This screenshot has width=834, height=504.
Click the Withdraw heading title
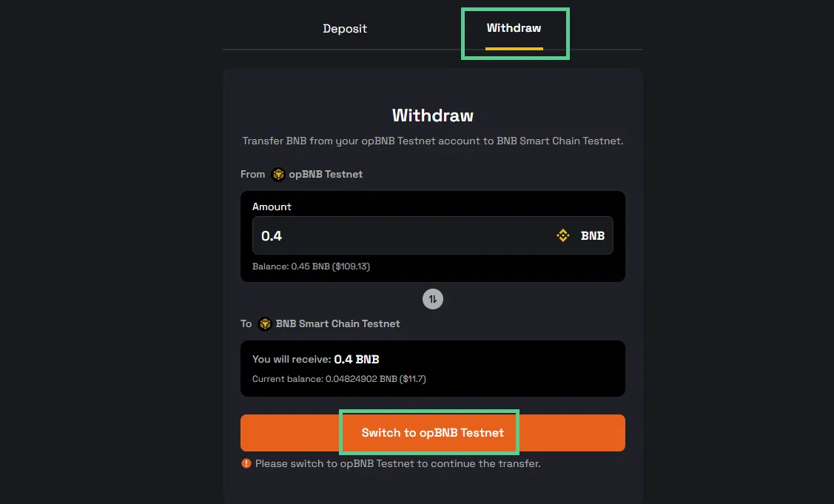pos(432,115)
